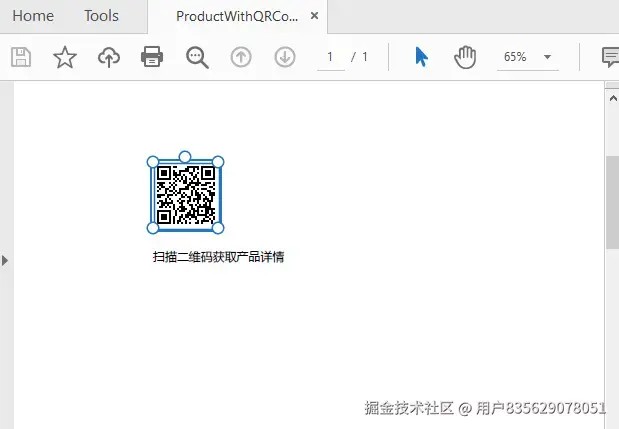Select the QR code image
This screenshot has height=429, width=619.
[186, 195]
